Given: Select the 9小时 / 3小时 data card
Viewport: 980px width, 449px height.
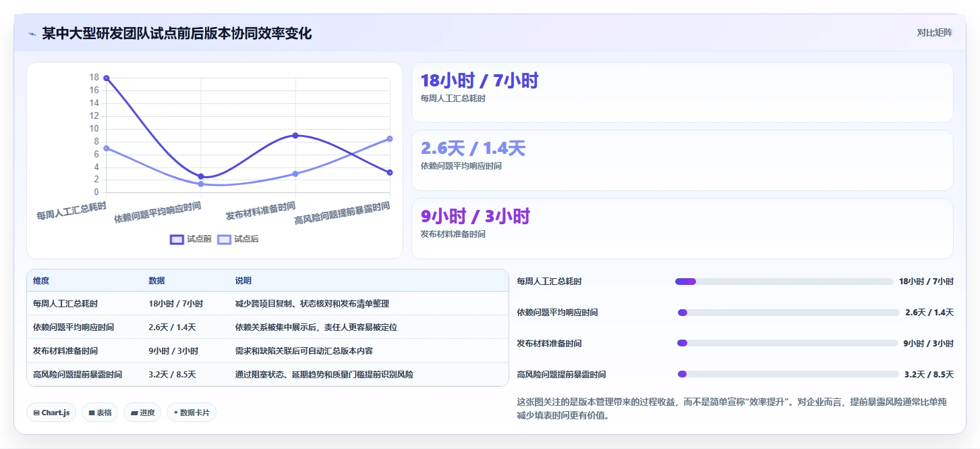Looking at the screenshot, I should (x=682, y=228).
